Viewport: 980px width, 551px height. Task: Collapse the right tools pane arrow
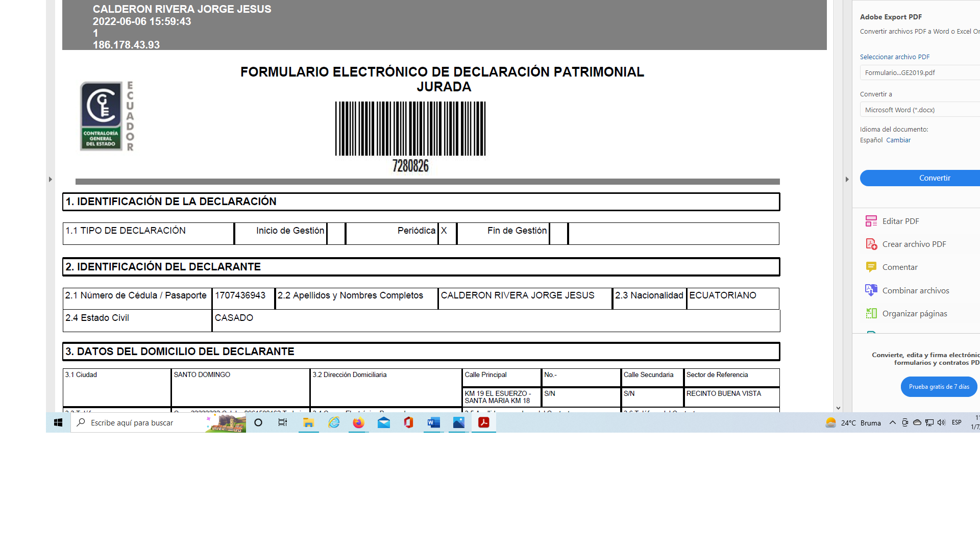(x=847, y=179)
